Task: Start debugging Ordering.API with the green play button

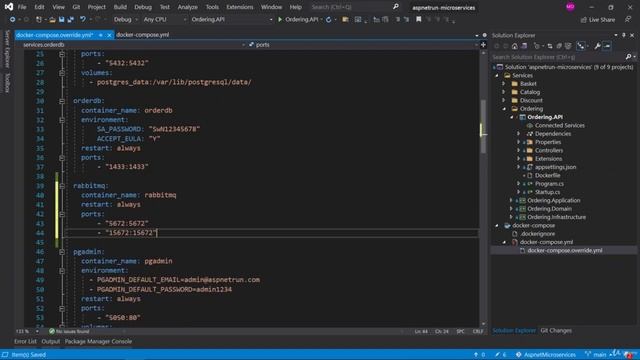Action: point(280,20)
